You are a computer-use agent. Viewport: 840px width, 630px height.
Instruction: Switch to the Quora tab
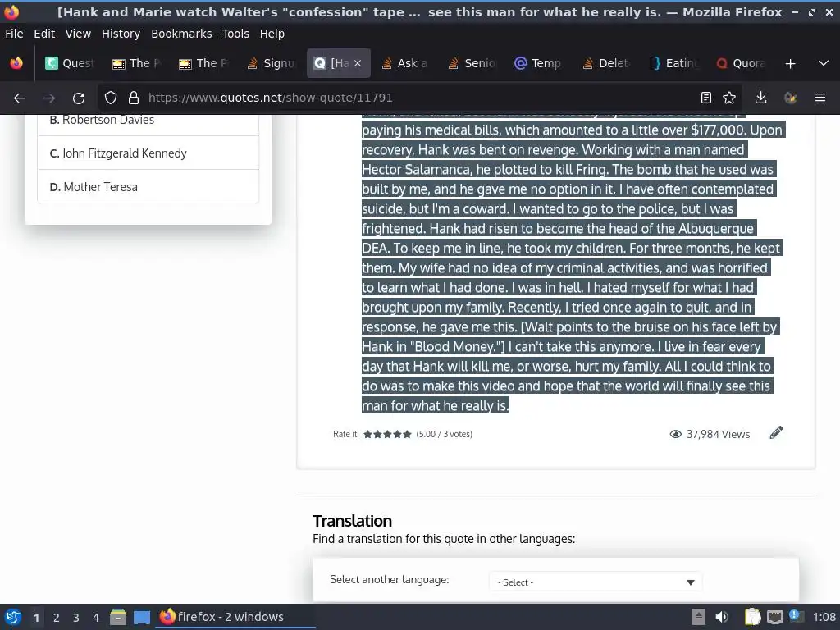(x=741, y=63)
